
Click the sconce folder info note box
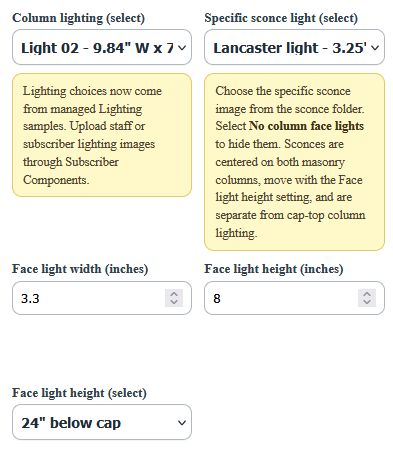click(x=294, y=162)
